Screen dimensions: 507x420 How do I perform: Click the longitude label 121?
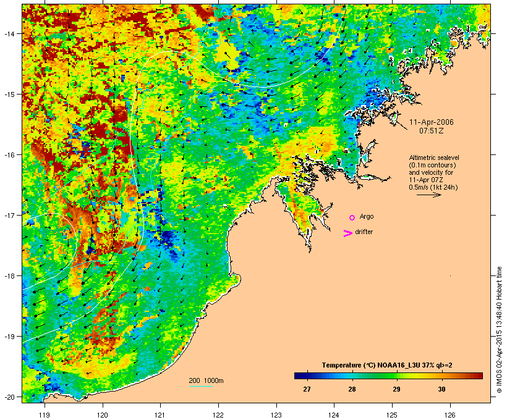(160, 415)
